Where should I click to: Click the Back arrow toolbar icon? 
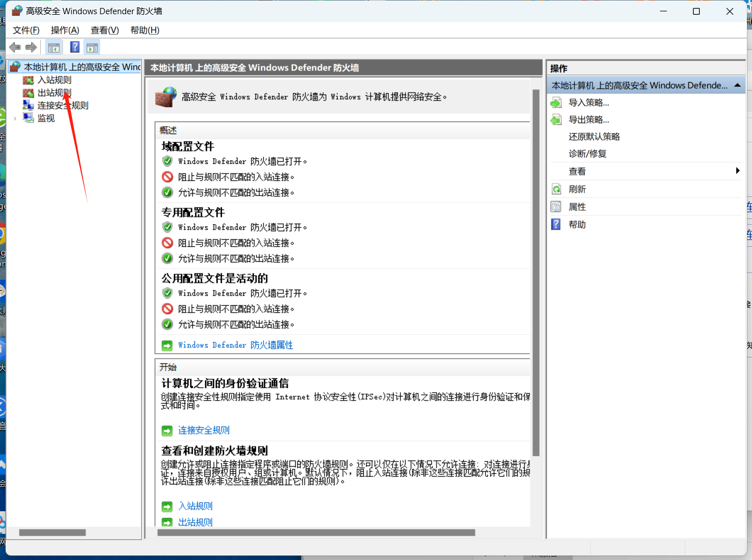[x=15, y=47]
